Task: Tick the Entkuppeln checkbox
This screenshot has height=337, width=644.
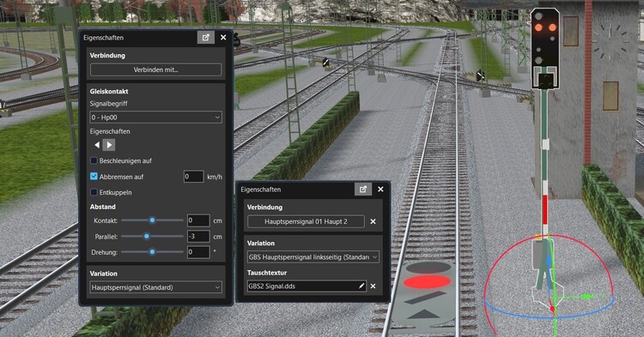Action: pyautogui.click(x=94, y=192)
